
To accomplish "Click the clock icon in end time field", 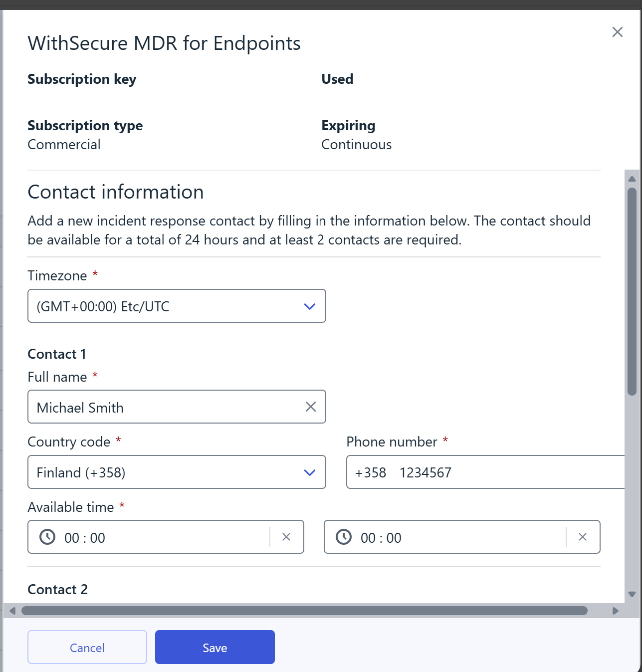I will 344,537.
